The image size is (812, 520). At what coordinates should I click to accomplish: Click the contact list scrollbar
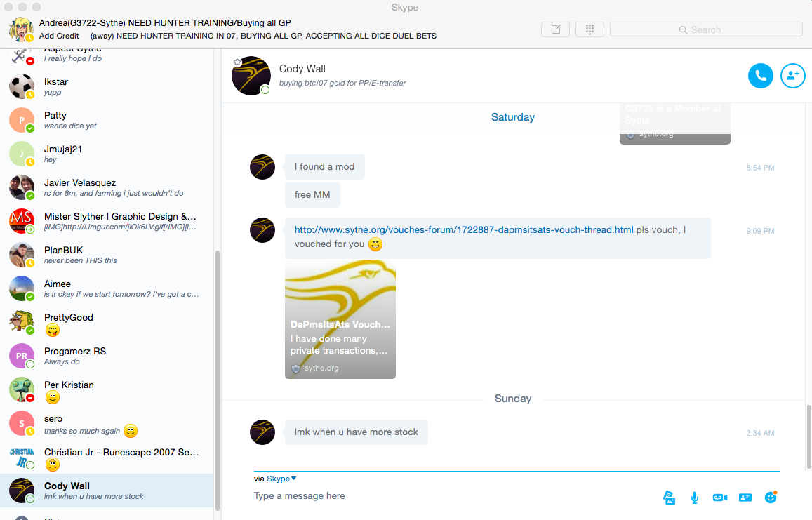(218, 380)
